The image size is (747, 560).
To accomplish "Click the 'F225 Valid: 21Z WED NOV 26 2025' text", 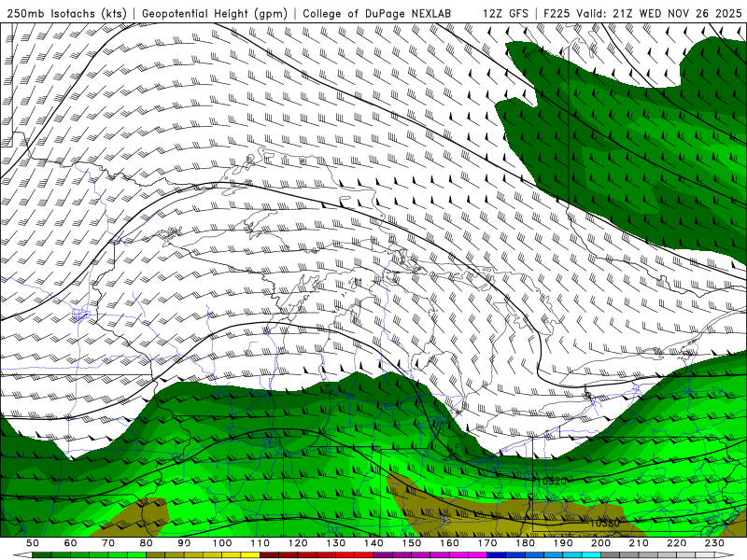I will (x=642, y=13).
